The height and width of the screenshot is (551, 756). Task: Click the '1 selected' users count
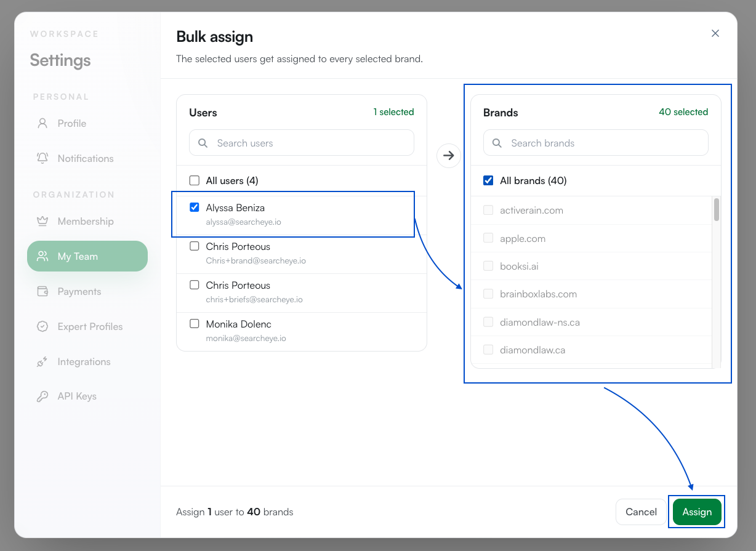(x=393, y=112)
